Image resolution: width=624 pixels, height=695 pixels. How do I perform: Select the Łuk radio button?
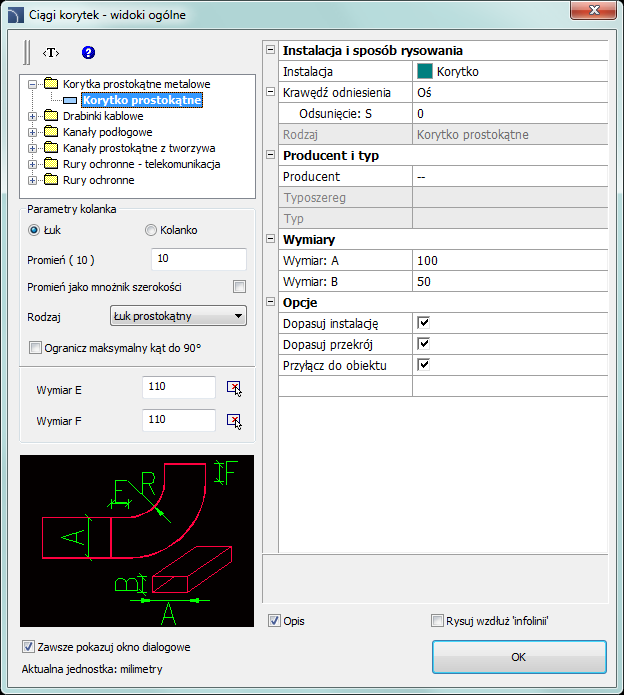[x=34, y=230]
